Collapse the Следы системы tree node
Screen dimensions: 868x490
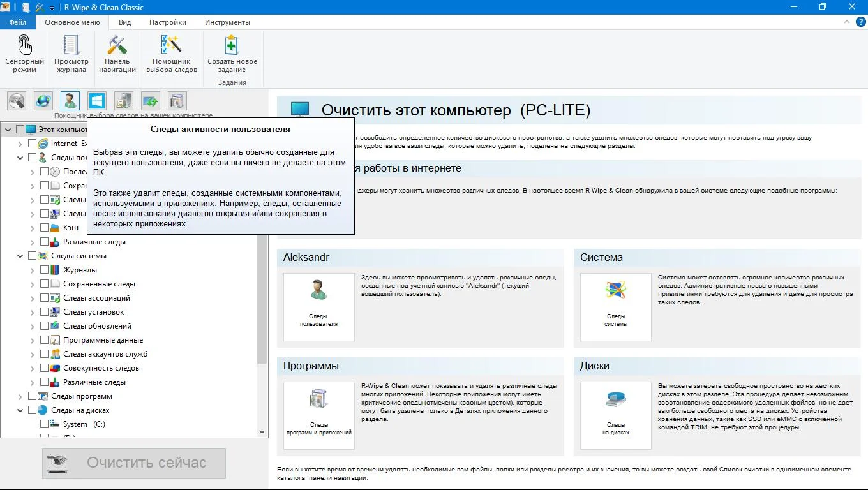click(x=20, y=256)
